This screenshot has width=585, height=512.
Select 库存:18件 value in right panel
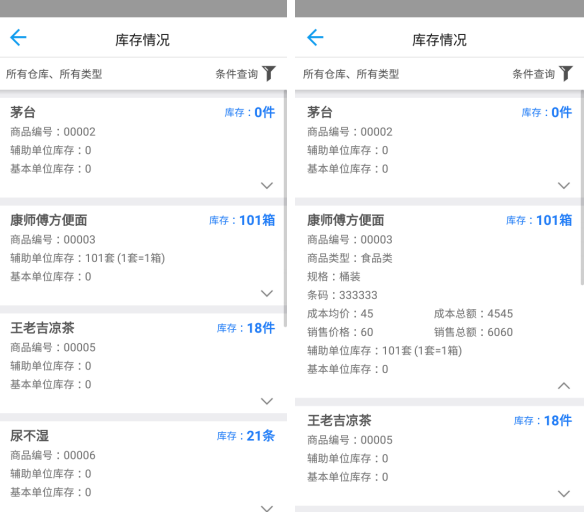[543, 421]
